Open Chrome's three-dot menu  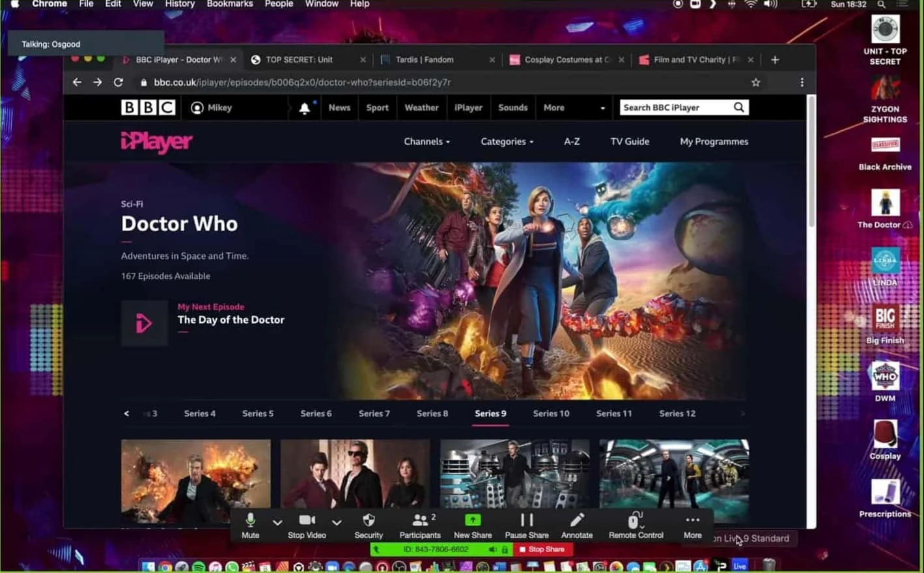click(x=802, y=83)
